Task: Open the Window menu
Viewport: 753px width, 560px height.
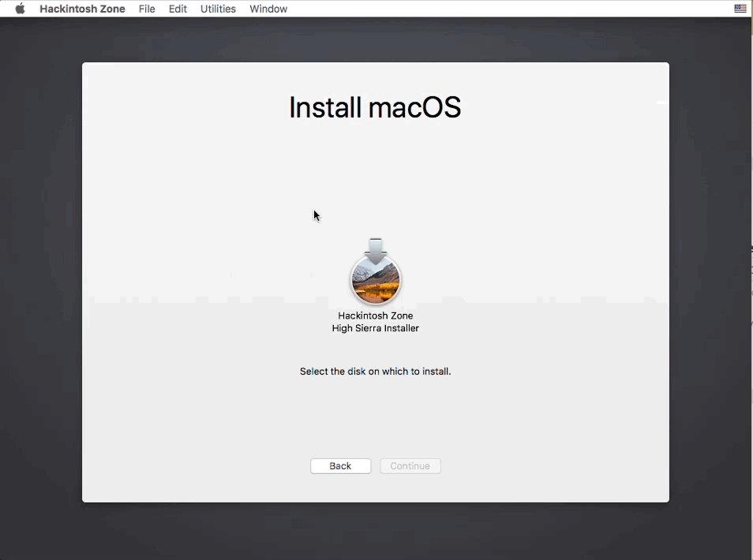Action: pyautogui.click(x=268, y=9)
